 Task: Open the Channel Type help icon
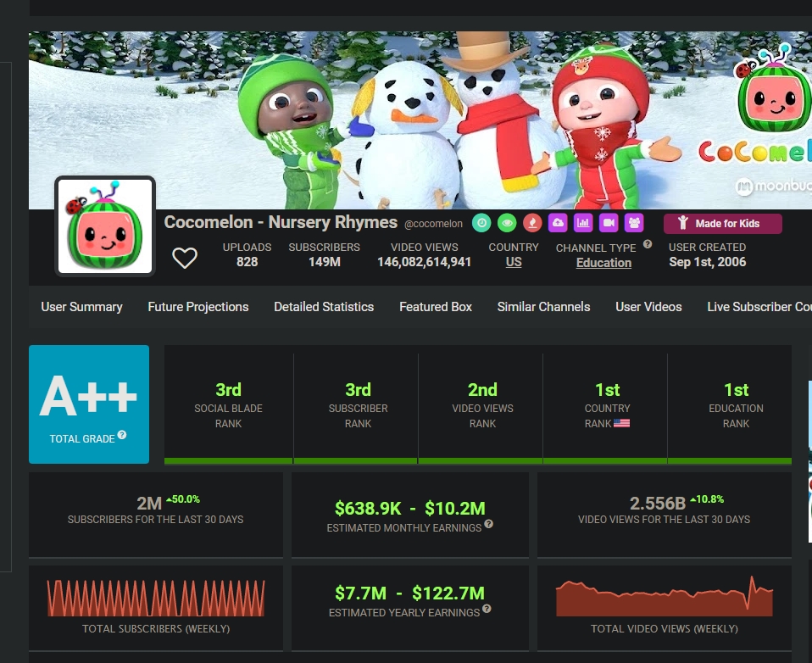point(648,244)
